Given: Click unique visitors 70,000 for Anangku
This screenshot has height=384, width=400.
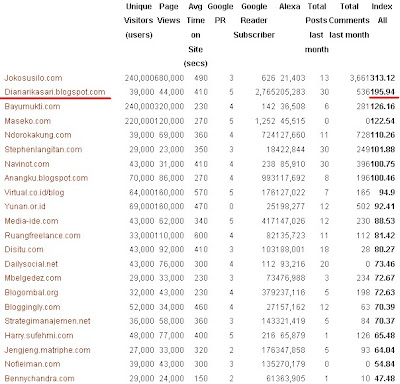Looking at the screenshot, I should (142, 178).
